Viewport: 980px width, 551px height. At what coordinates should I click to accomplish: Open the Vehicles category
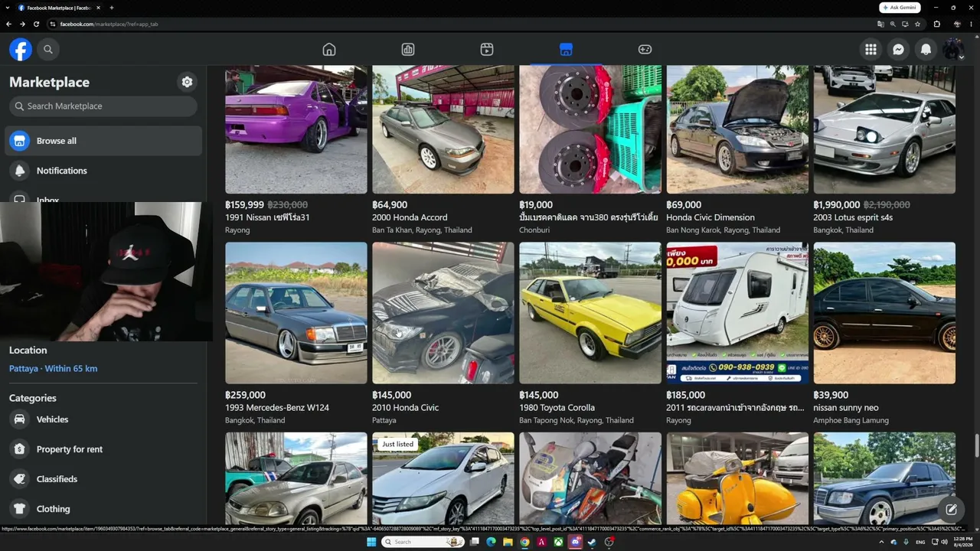click(x=103, y=419)
